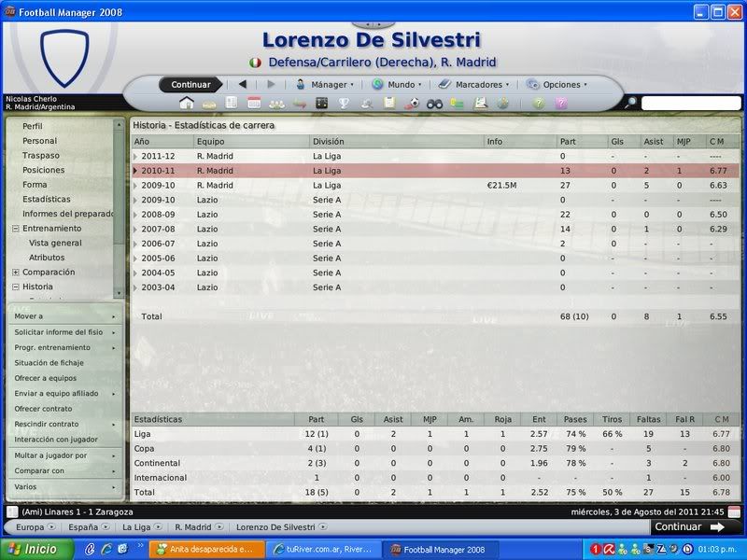Open the green and yellow finances icon

457,103
